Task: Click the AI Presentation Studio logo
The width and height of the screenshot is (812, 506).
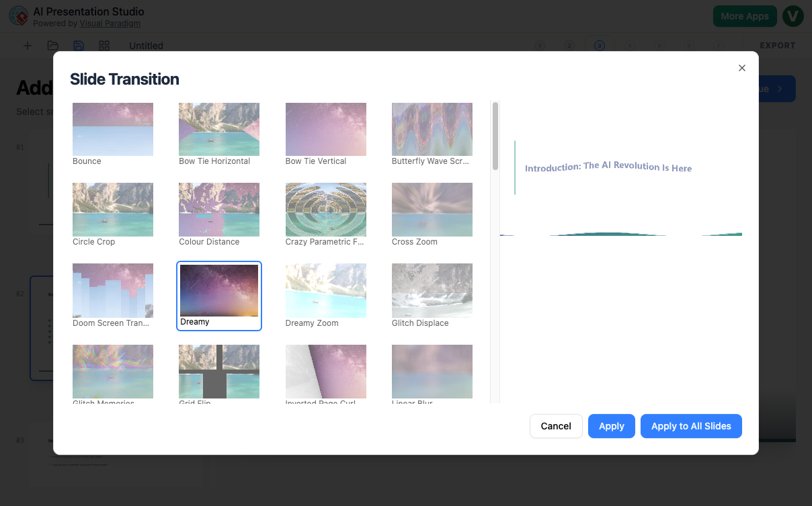Action: 18,16
